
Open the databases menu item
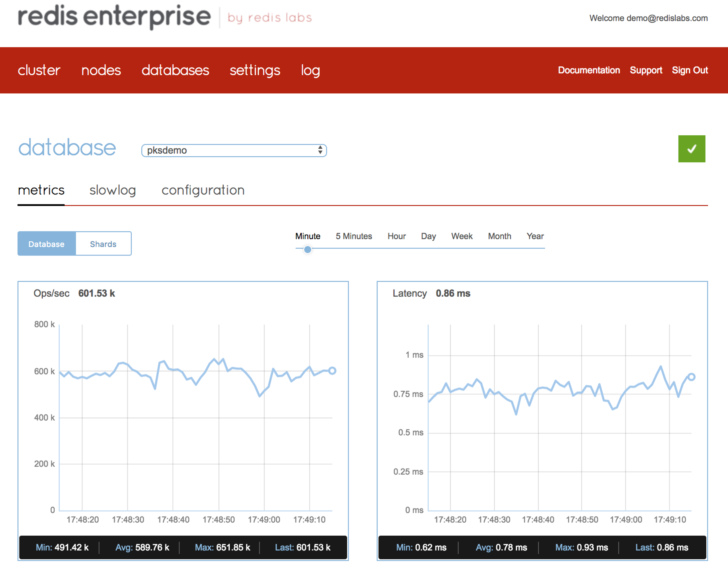[175, 70]
